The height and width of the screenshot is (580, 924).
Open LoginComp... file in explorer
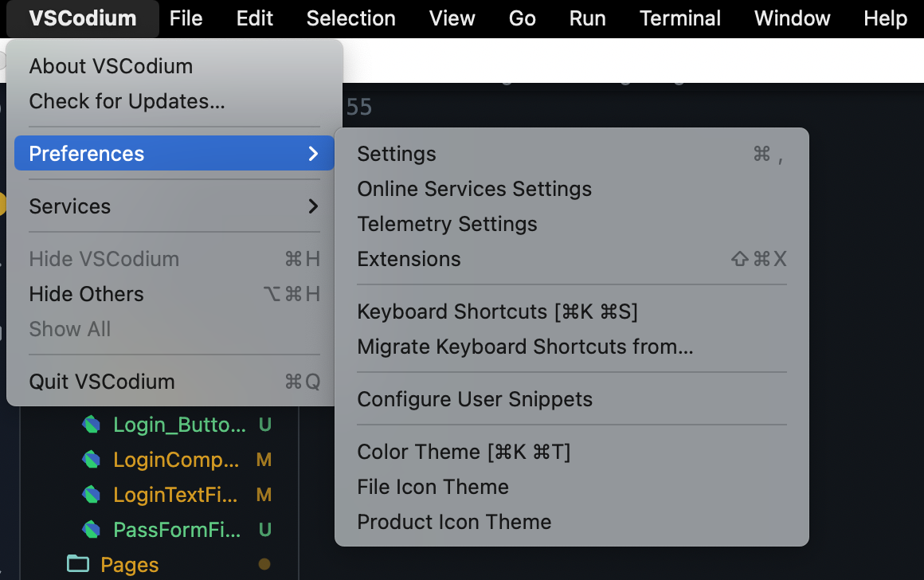point(176,460)
